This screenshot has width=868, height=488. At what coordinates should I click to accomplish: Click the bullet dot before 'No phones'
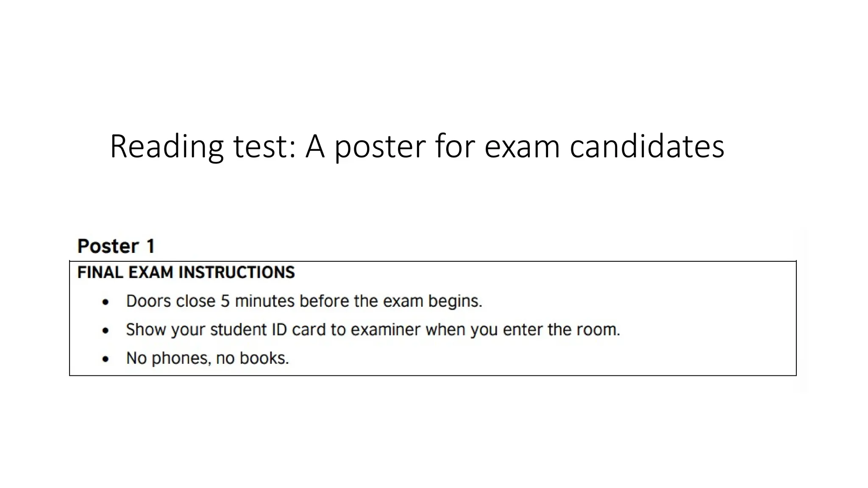point(106,359)
